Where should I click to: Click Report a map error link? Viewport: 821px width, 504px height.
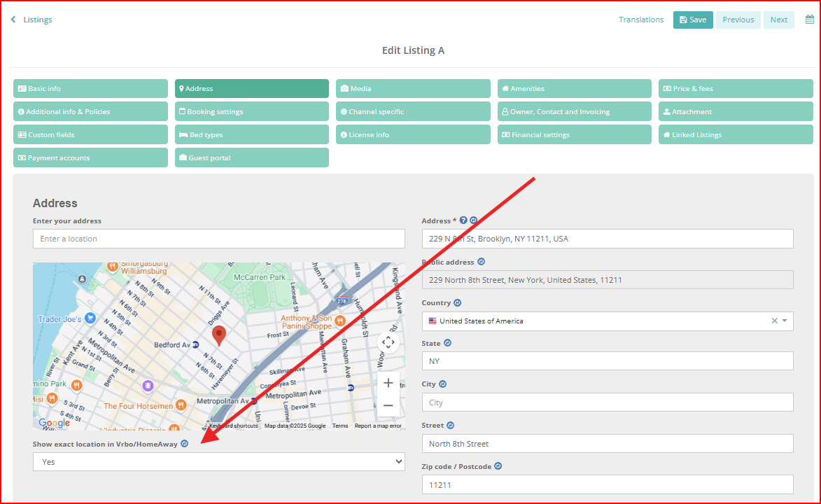378,426
